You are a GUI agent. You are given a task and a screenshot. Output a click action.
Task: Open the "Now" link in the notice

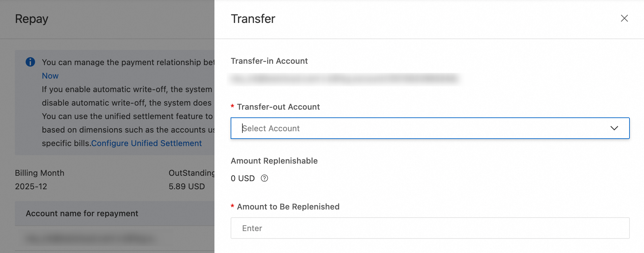point(50,76)
